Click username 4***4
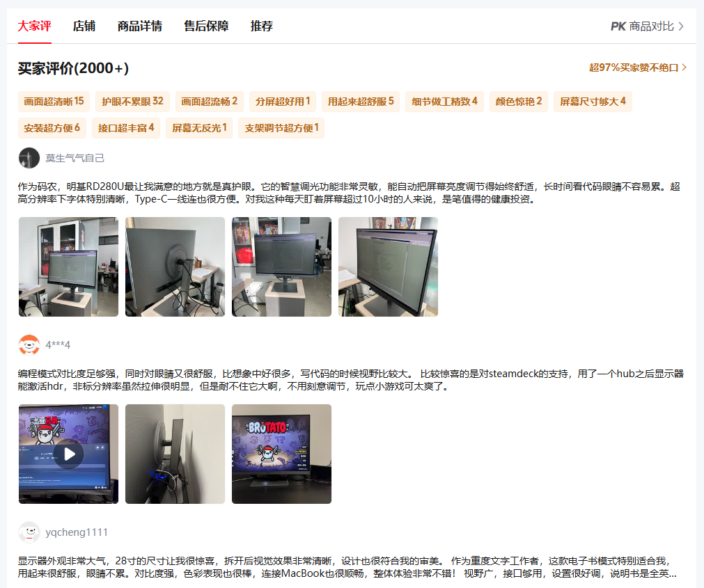 [x=58, y=345]
